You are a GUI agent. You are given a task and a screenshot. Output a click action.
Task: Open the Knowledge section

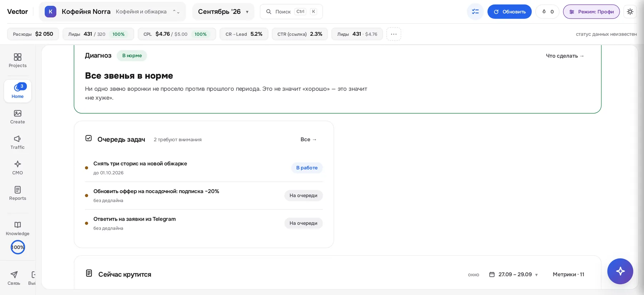[x=18, y=228]
